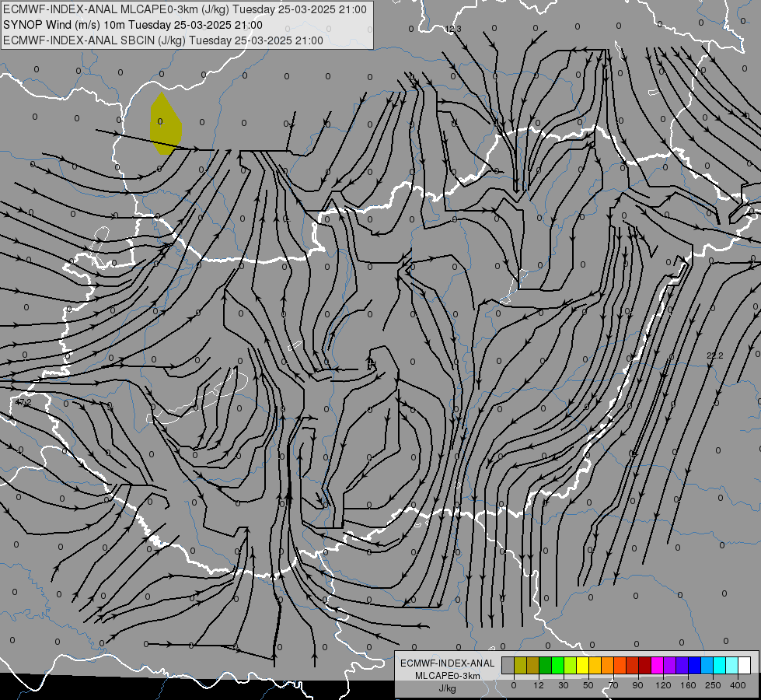The width and height of the screenshot is (761, 700).
Task: Select the orange legend swatch
Action: point(607,665)
